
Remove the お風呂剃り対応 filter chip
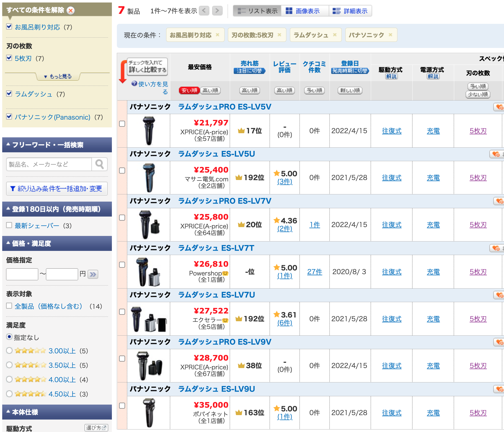218,35
